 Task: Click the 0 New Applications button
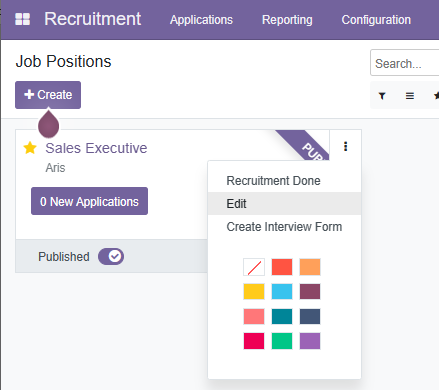89,201
